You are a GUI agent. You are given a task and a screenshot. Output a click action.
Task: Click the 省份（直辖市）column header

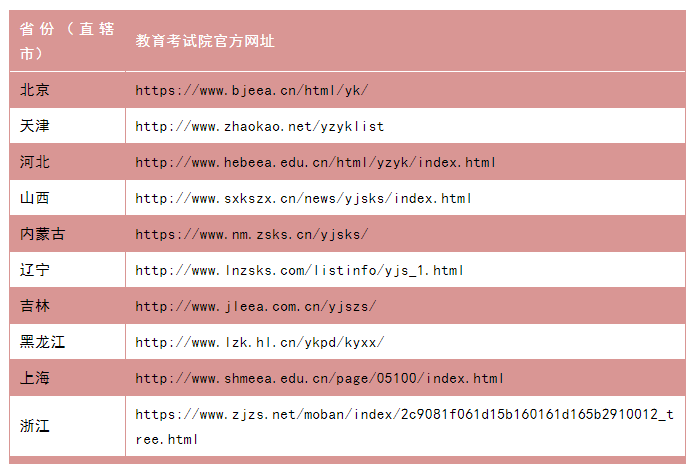pos(67,41)
